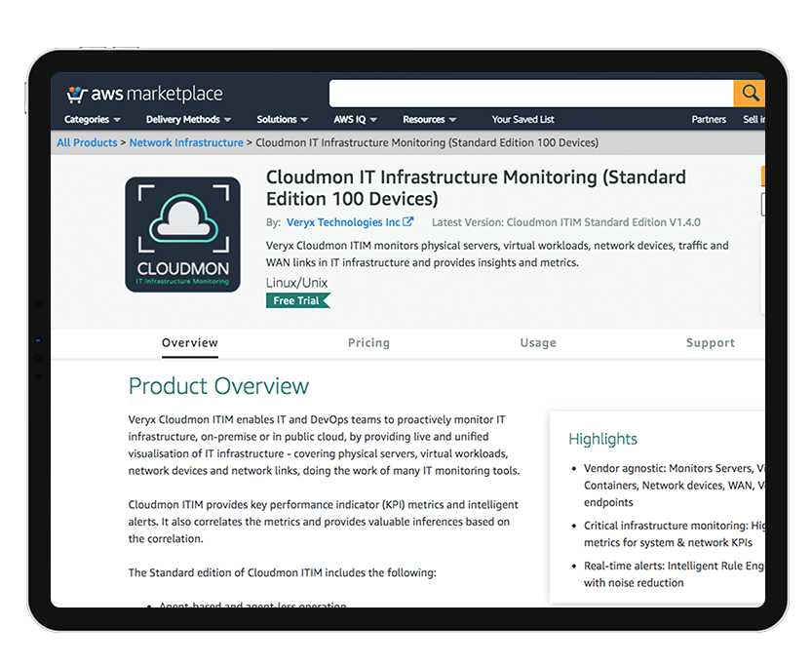Click the Highlights heading
812x666 pixels.
tap(602, 439)
